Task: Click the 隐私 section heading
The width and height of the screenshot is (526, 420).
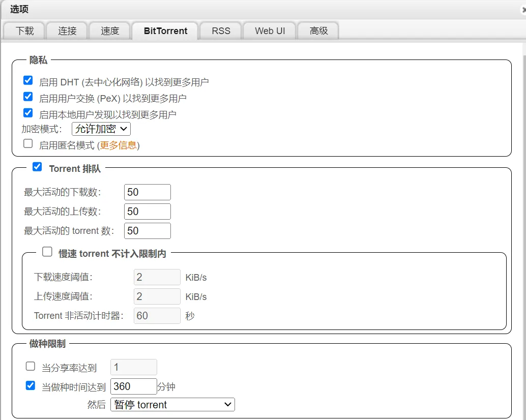Action: pos(38,60)
